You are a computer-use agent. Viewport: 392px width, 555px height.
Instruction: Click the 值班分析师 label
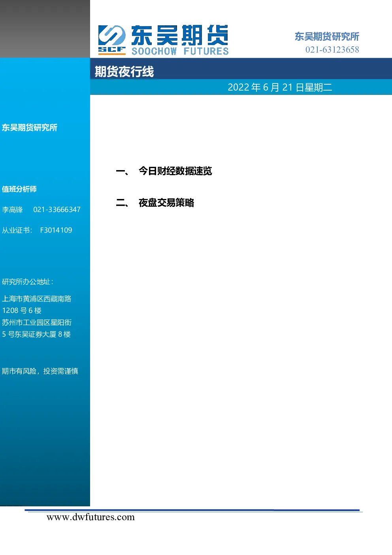pyautogui.click(x=19, y=189)
